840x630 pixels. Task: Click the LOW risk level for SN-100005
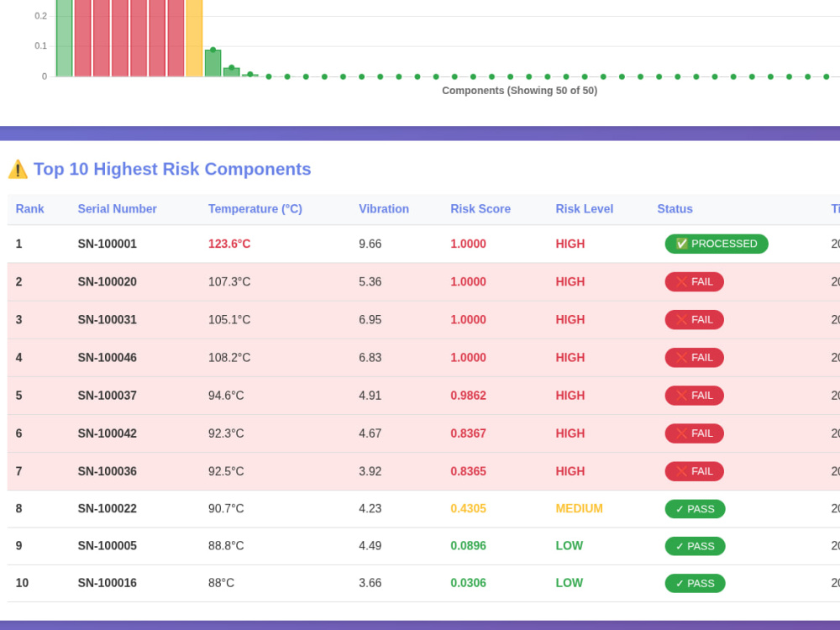click(569, 546)
